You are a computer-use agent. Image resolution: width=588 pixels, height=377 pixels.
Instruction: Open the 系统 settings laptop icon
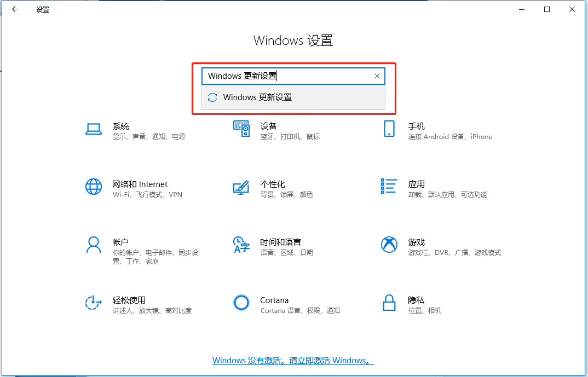pyautogui.click(x=94, y=129)
